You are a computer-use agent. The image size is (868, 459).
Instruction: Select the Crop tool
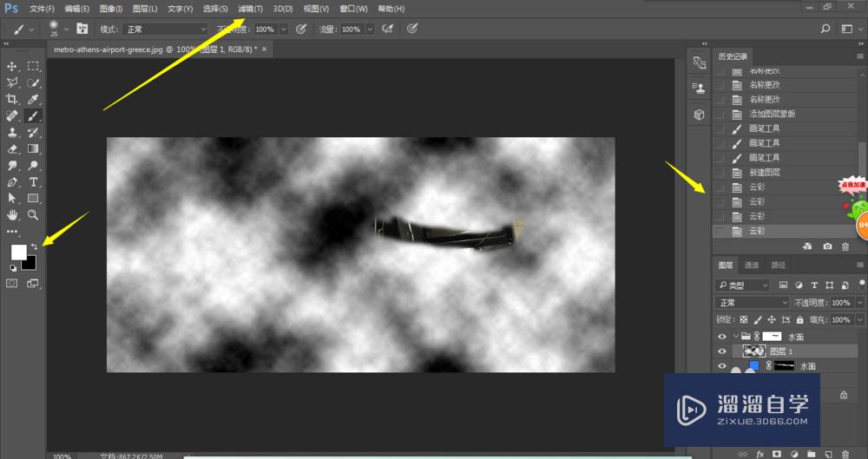pyautogui.click(x=11, y=100)
